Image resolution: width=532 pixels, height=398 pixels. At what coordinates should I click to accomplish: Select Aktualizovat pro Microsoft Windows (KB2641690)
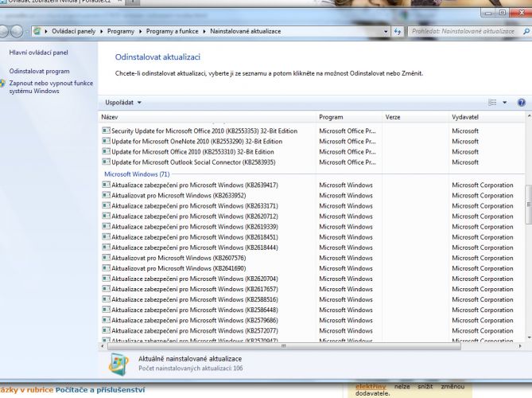(x=178, y=268)
